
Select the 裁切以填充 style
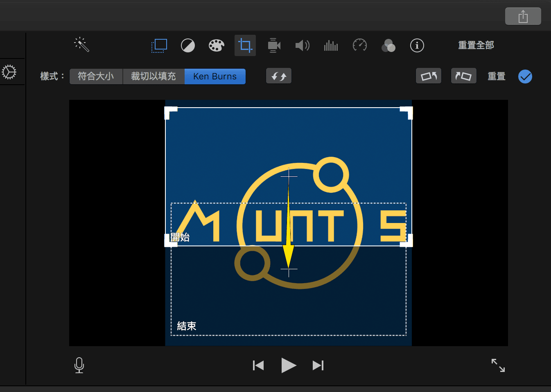154,77
